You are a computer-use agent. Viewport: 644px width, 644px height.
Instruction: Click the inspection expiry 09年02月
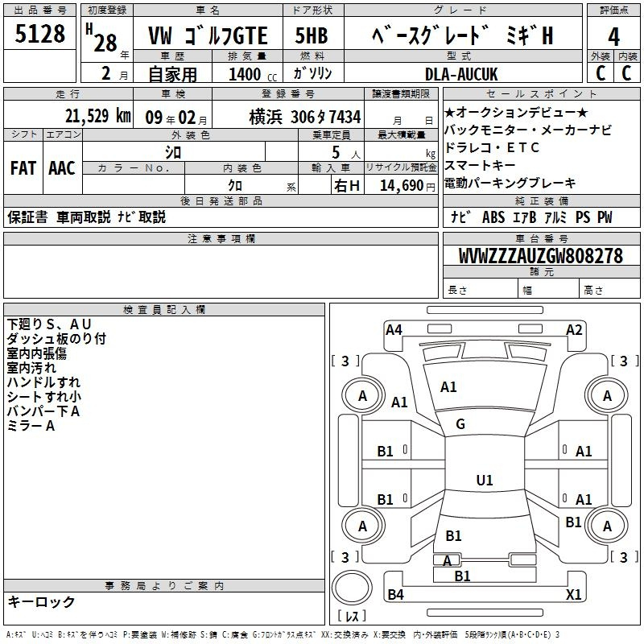pos(176,118)
